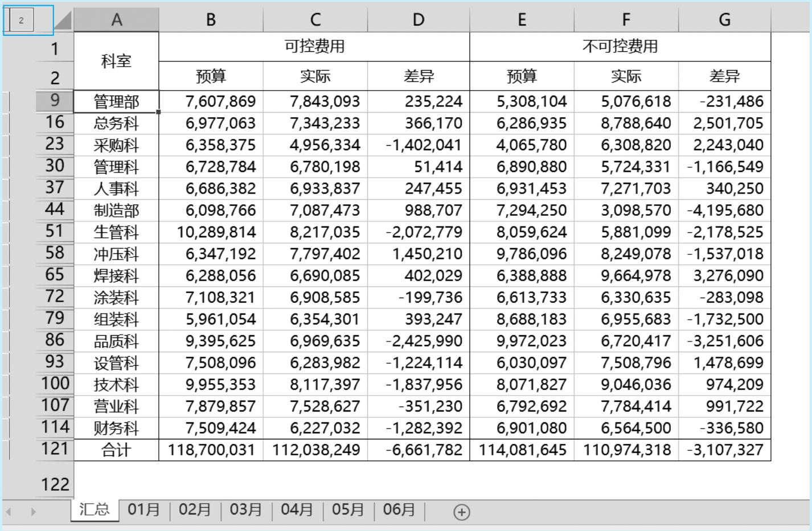Select the 科室 merged header cell
Viewport: 812px width, 531px height.
tap(116, 61)
